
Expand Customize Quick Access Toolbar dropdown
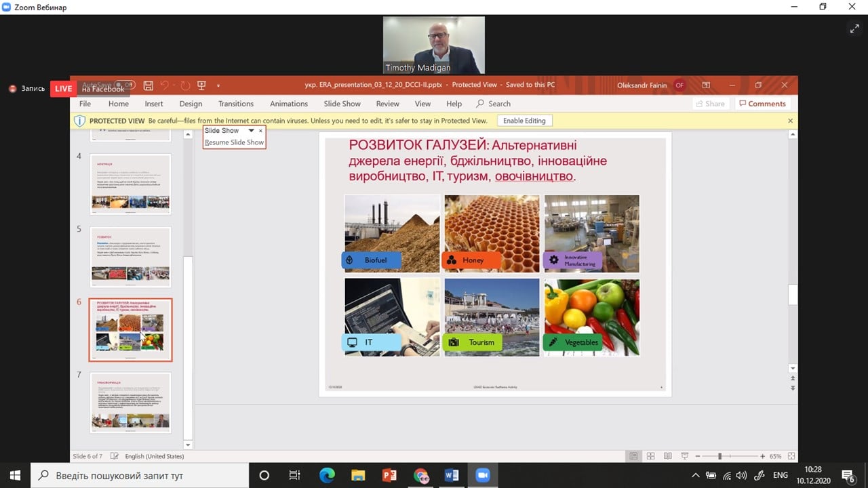(x=218, y=85)
